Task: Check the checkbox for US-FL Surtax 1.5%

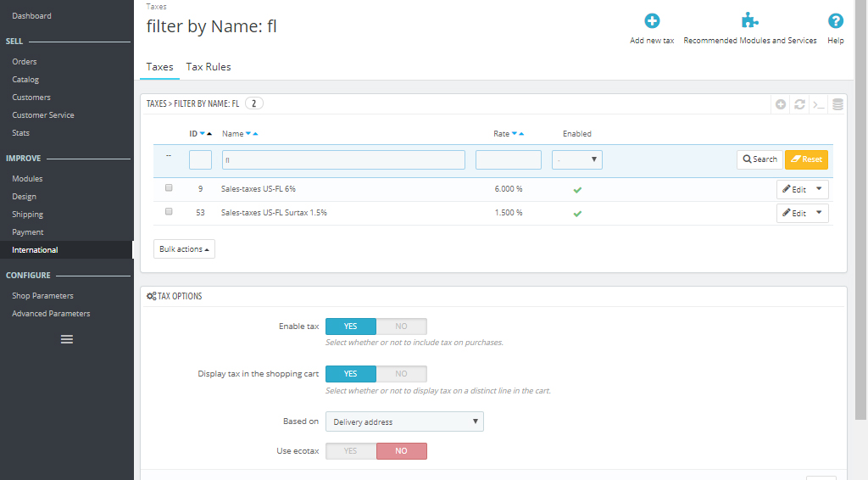Action: pyautogui.click(x=169, y=212)
